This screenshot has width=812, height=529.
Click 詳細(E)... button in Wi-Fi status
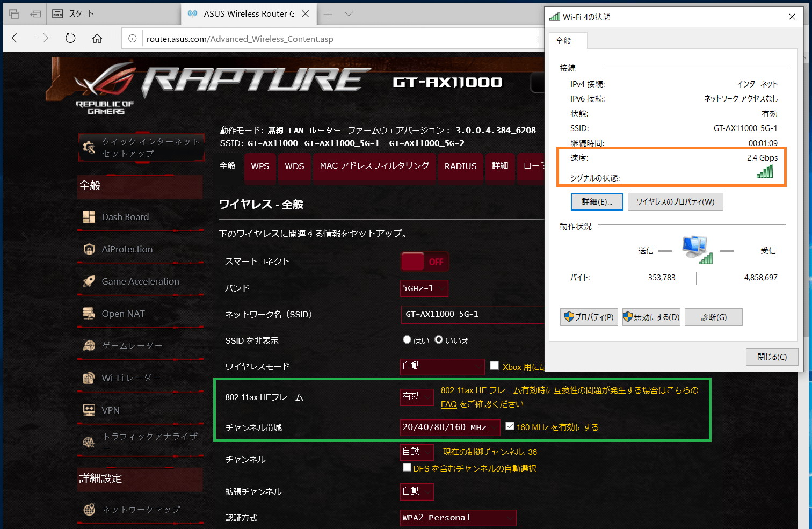pos(597,202)
